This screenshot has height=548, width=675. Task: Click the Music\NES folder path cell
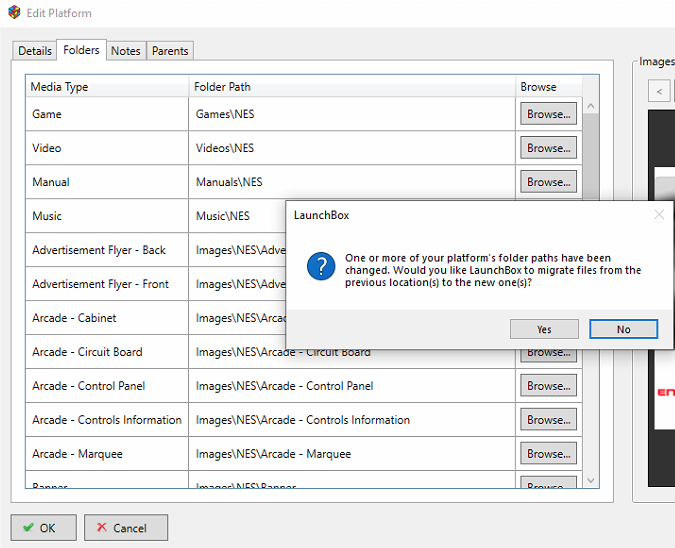click(237, 216)
